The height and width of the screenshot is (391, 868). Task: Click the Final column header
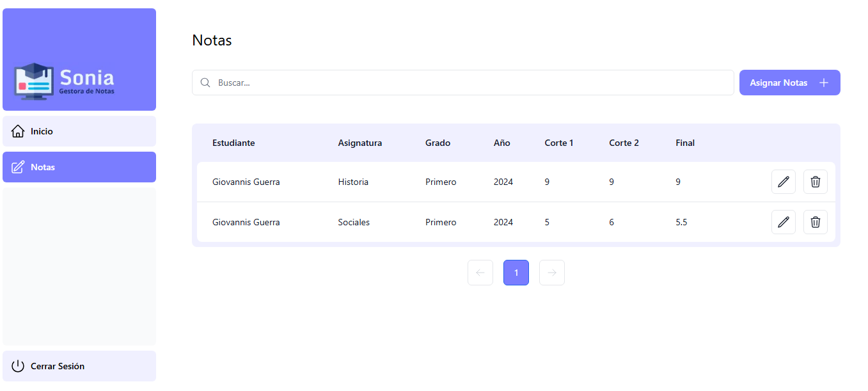tap(685, 143)
